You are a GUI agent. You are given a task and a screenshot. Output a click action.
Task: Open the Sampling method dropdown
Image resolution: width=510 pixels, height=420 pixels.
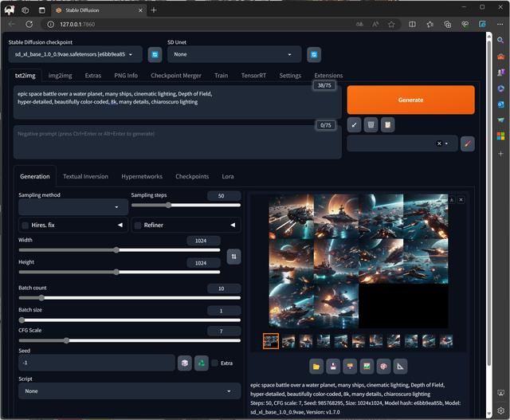[73, 207]
